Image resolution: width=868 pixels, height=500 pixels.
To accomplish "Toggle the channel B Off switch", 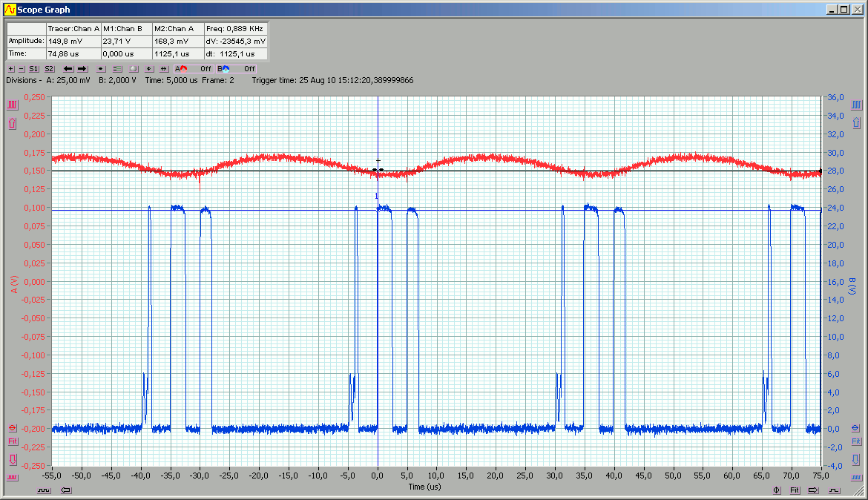I will click(237, 69).
